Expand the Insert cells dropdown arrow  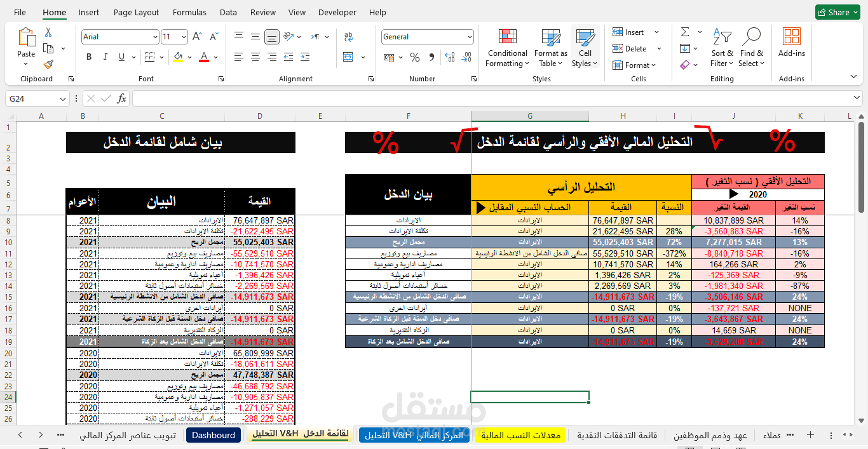point(657,32)
